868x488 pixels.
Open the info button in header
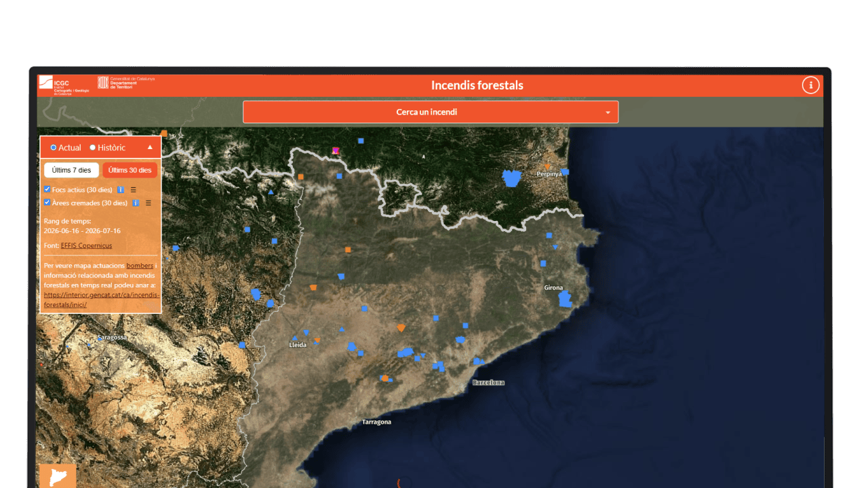click(x=810, y=85)
